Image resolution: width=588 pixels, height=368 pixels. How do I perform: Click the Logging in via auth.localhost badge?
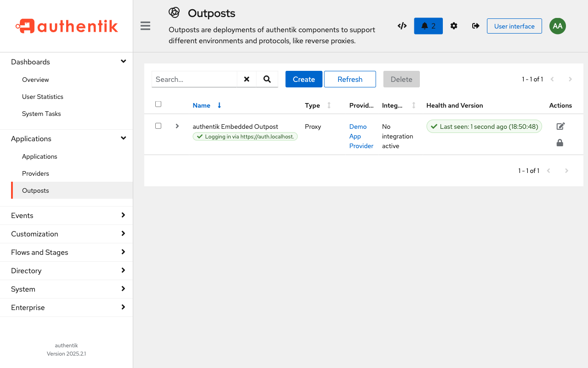coord(245,137)
